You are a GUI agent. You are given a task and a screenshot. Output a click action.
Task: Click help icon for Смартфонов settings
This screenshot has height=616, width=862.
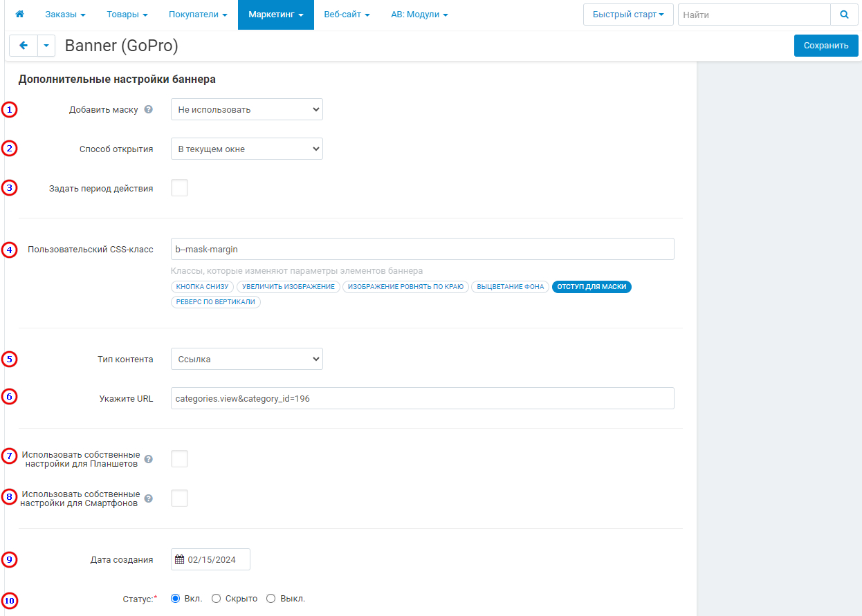[149, 498]
